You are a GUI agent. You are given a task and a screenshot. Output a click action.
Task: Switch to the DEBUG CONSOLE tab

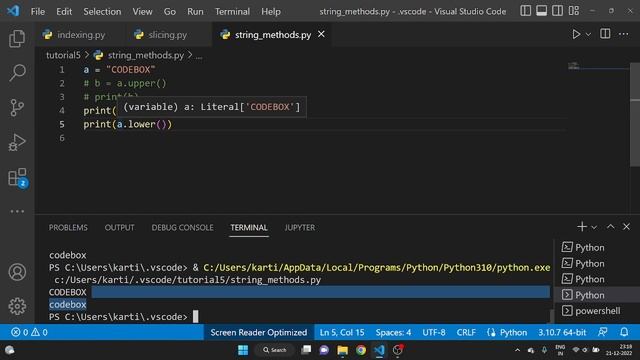[182, 227]
